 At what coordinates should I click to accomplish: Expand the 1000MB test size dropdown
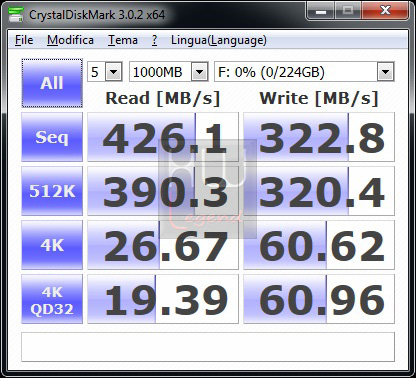coord(199,72)
